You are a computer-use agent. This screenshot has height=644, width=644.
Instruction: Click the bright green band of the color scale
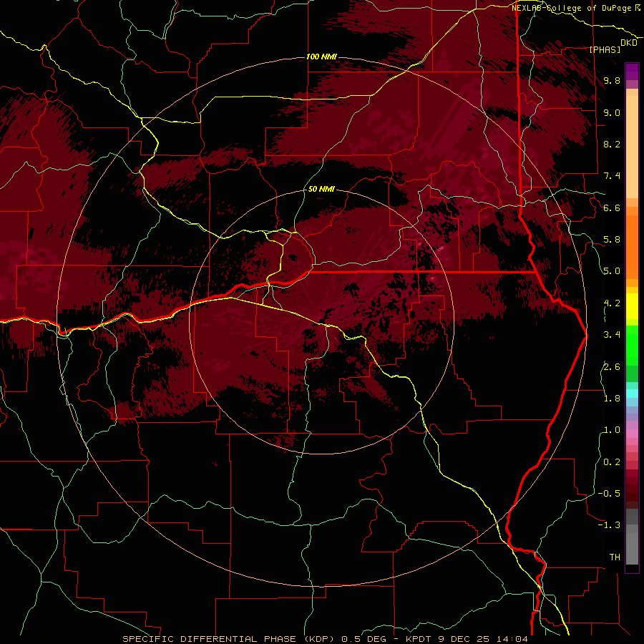pos(632,345)
